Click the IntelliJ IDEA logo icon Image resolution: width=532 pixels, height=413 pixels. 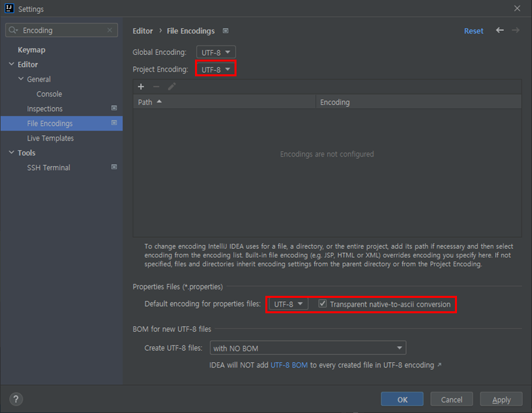pos(9,8)
